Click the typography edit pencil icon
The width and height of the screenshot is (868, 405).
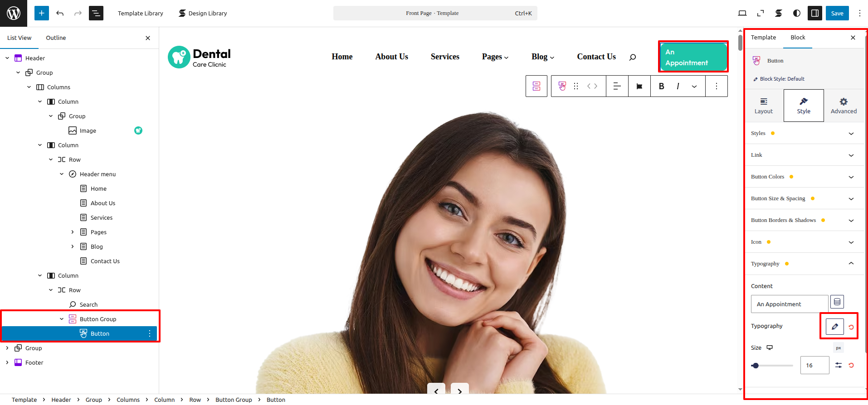834,327
